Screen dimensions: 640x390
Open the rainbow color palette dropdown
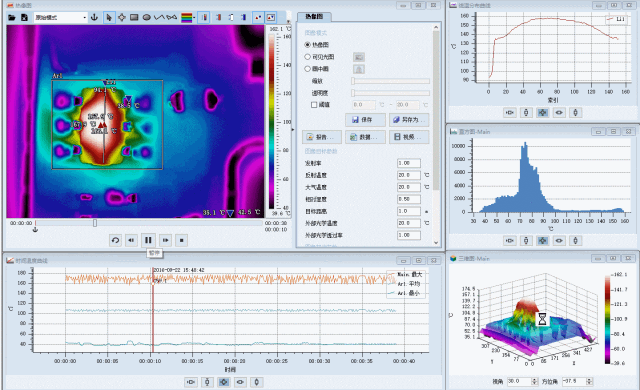188,18
